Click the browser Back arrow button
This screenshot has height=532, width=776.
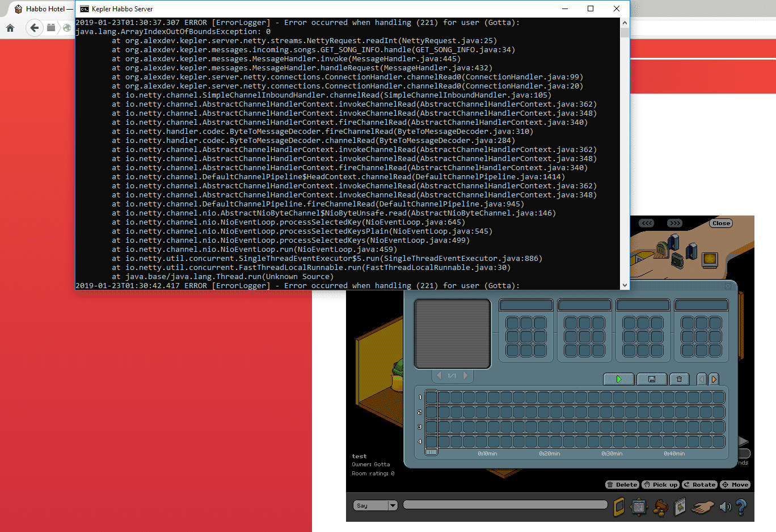pyautogui.click(x=35, y=28)
